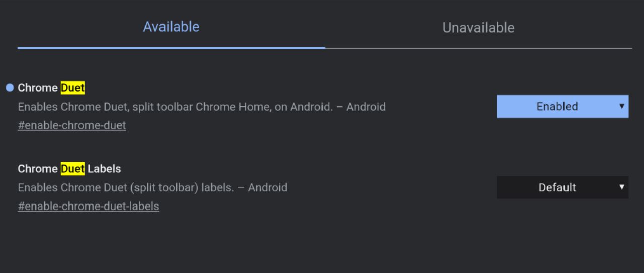This screenshot has height=273, width=644.
Task: Click the gray underline beneath the Unavailable tab
Action: [x=478, y=48]
